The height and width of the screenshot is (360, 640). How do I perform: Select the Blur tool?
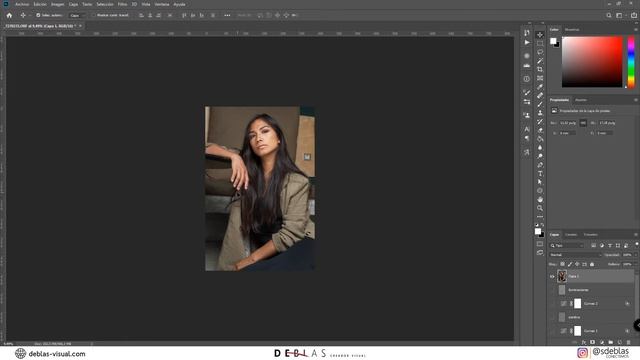[x=540, y=148]
